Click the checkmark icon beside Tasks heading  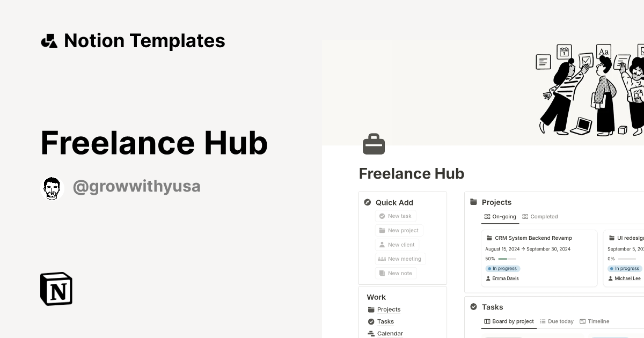(x=473, y=307)
